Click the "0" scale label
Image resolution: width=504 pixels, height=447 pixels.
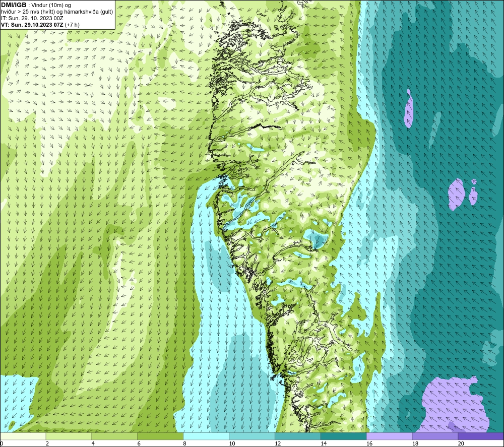pos(2,443)
